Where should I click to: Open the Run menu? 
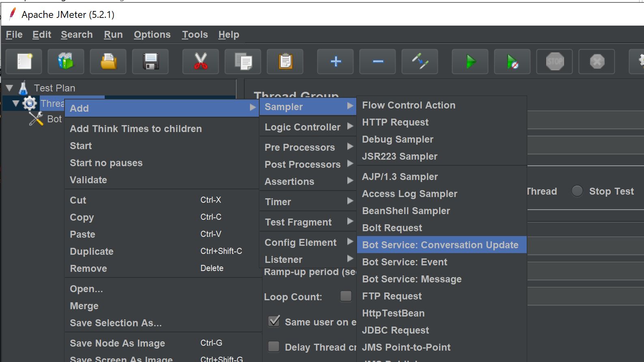pyautogui.click(x=113, y=35)
